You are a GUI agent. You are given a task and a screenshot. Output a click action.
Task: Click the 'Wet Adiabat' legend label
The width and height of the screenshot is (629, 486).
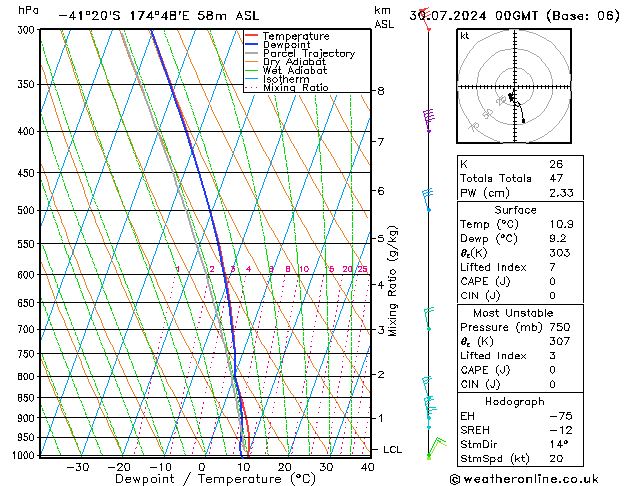click(295, 70)
